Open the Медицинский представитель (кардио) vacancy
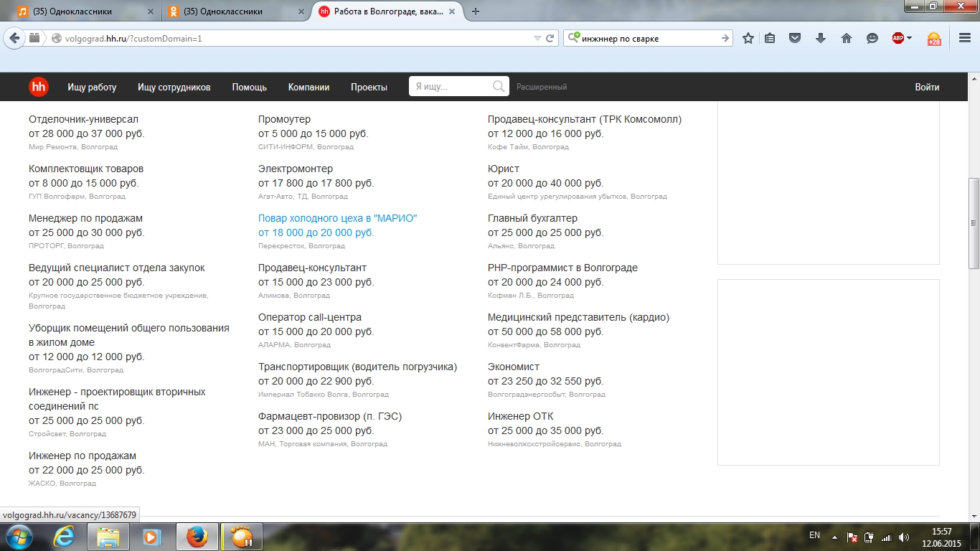 click(x=578, y=317)
